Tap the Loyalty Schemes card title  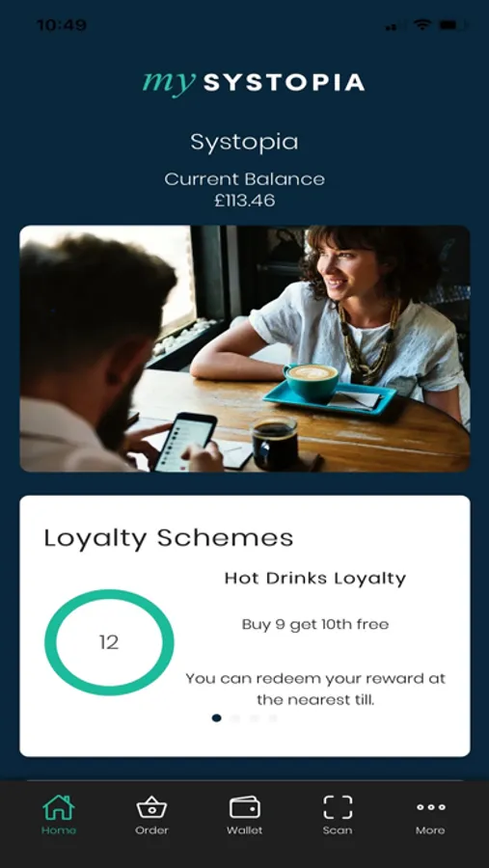[169, 538]
